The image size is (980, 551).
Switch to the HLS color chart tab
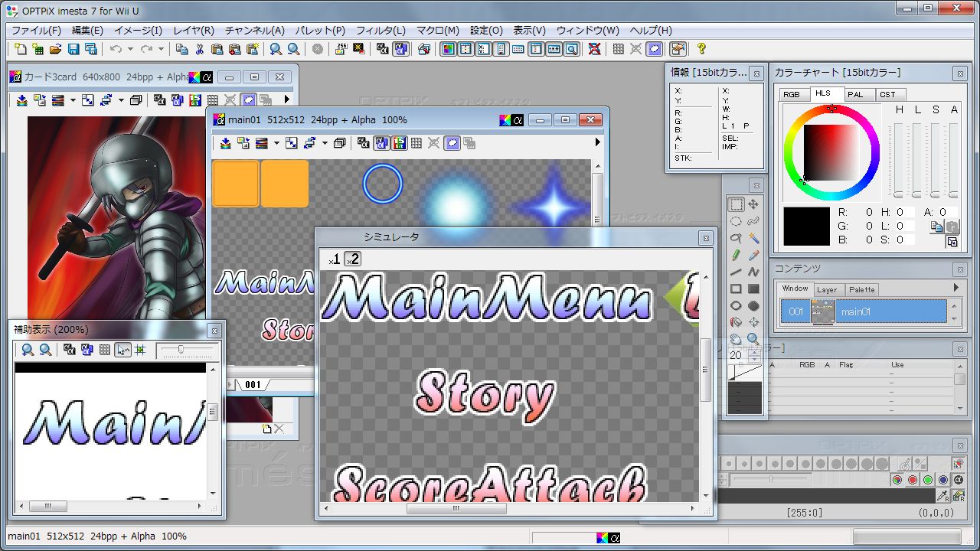823,94
